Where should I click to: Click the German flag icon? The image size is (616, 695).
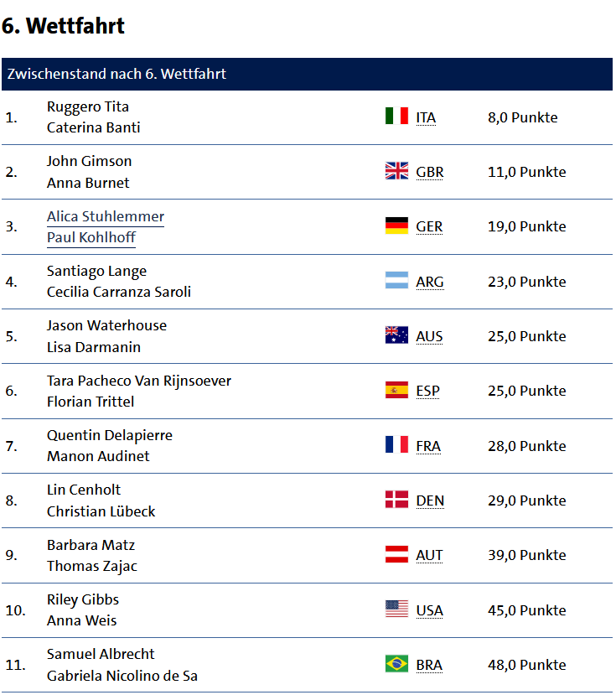pyautogui.click(x=396, y=226)
